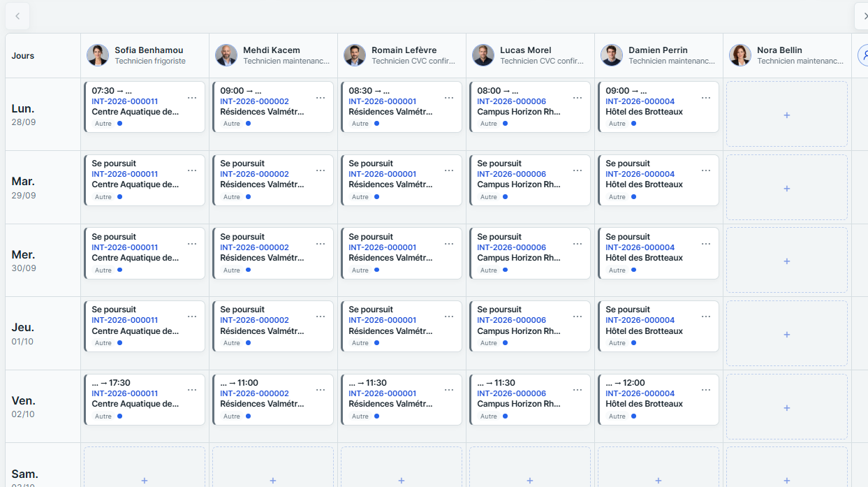Open the Friday card ending at 17:30

[145, 400]
